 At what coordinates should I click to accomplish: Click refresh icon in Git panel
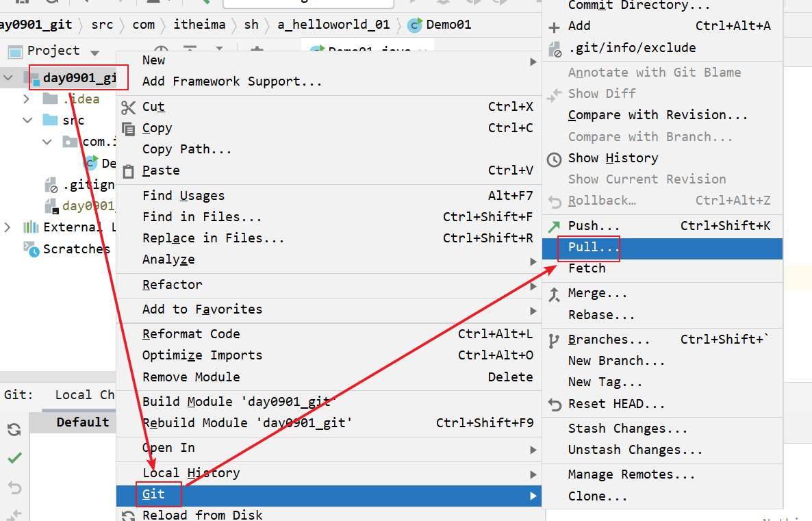[x=14, y=429]
